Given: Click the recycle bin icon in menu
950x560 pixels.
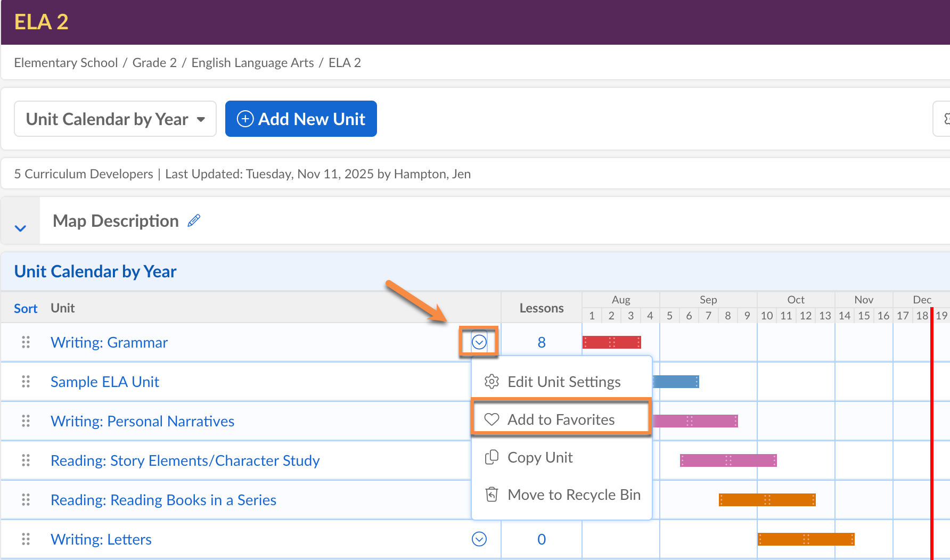Looking at the screenshot, I should coord(492,495).
